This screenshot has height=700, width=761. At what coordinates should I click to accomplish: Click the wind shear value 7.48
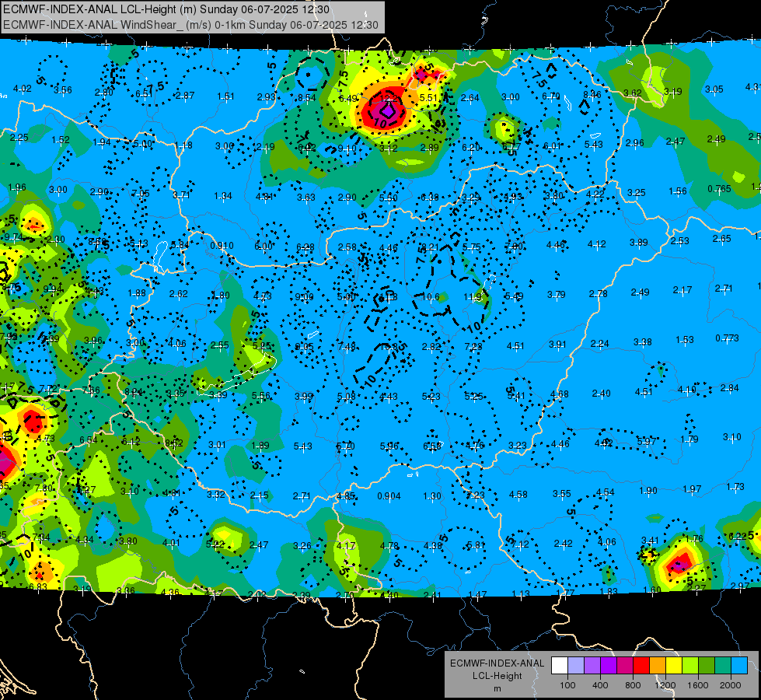(347, 346)
